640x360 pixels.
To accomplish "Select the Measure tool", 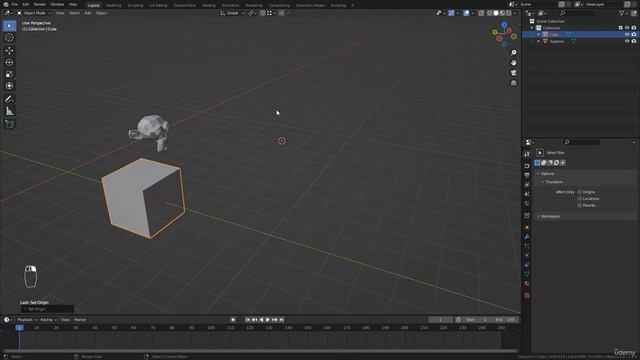I will [x=9, y=111].
